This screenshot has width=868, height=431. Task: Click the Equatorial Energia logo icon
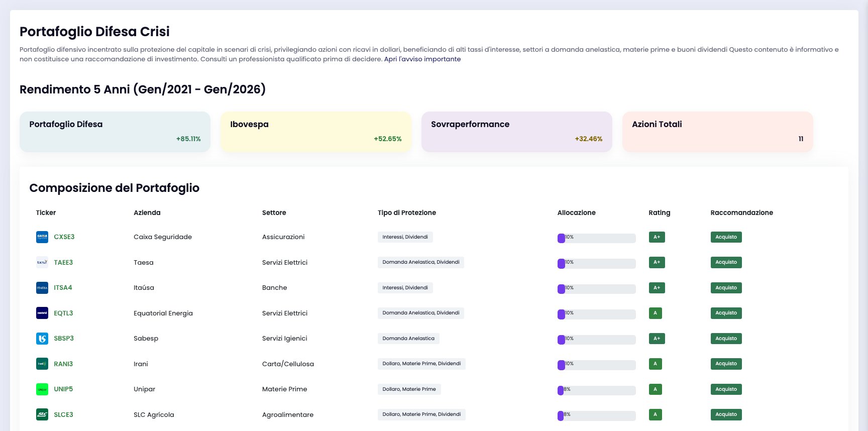[42, 313]
